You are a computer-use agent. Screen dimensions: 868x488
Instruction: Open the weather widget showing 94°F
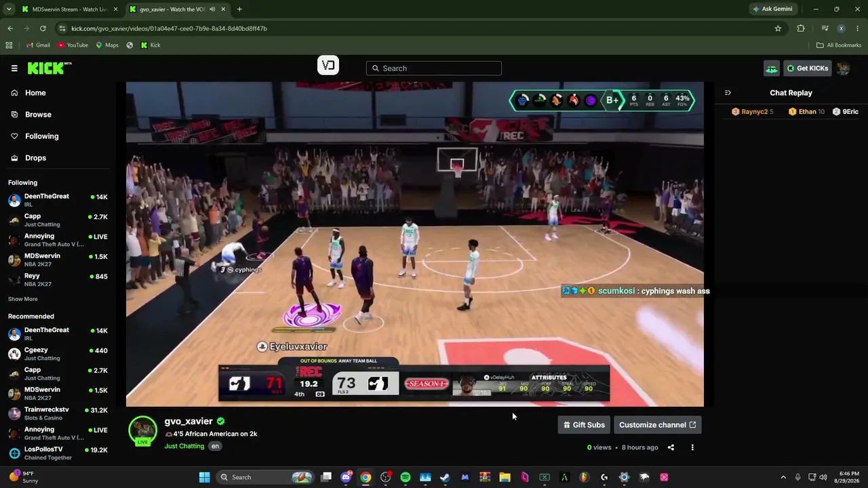pyautogui.click(x=24, y=477)
